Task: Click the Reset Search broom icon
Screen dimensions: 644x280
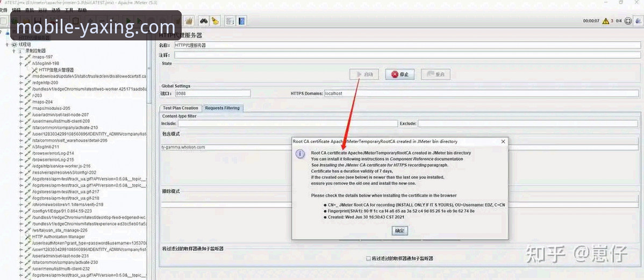Action: click(x=215, y=20)
